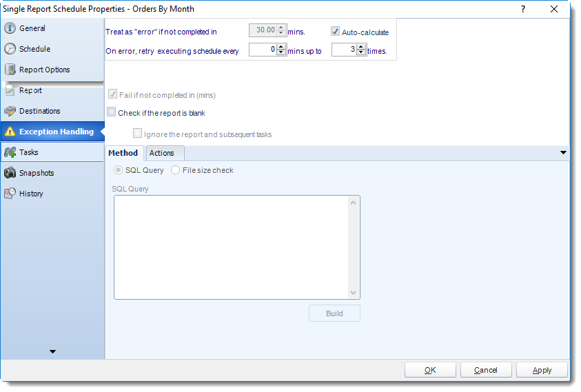Viewport: 581px width, 392px height.
Task: Click the Schedule clock icon
Action: pos(10,49)
